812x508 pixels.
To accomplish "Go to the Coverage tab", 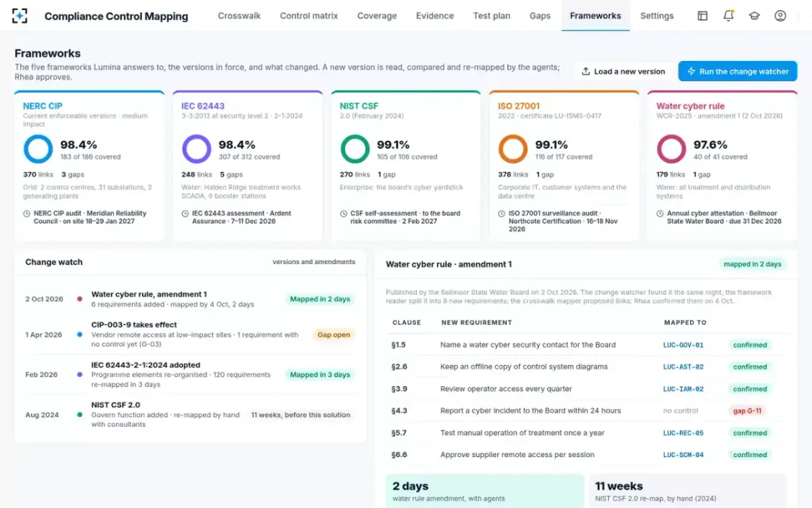I will [x=377, y=16].
